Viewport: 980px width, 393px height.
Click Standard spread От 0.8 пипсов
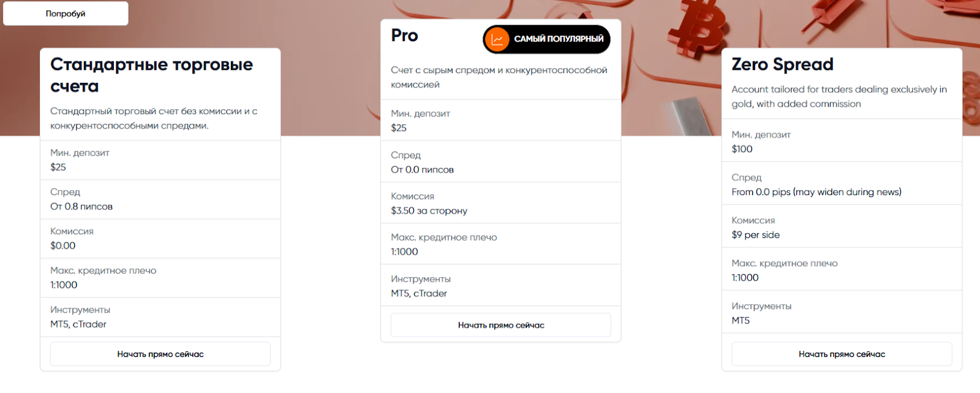81,206
